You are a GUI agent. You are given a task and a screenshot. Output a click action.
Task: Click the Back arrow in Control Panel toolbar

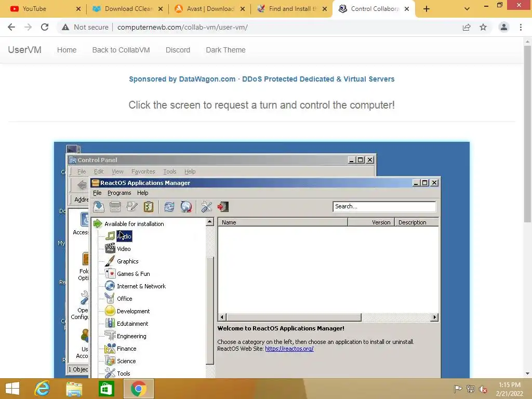click(x=82, y=185)
